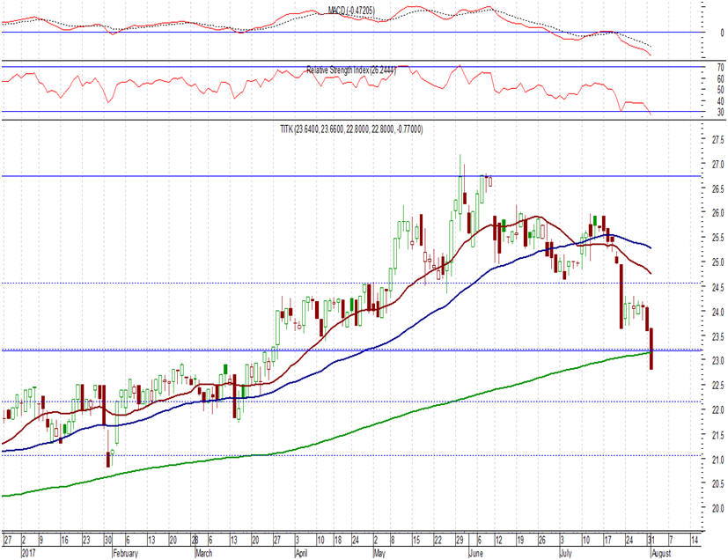The height and width of the screenshot is (560, 728).
Task: Pick the date tick labeled 29 in May
Action: (460, 540)
